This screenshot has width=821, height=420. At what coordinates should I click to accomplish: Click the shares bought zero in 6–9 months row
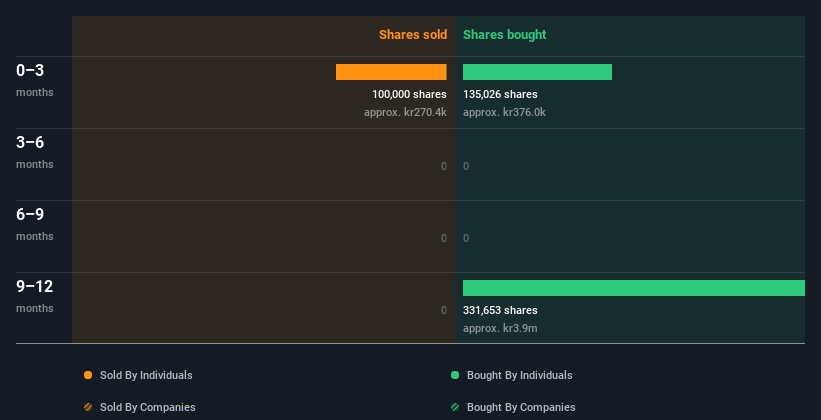(x=466, y=238)
